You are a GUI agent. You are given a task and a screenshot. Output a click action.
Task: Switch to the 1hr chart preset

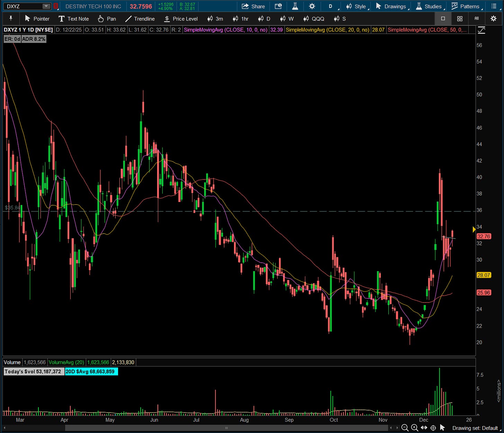241,19
